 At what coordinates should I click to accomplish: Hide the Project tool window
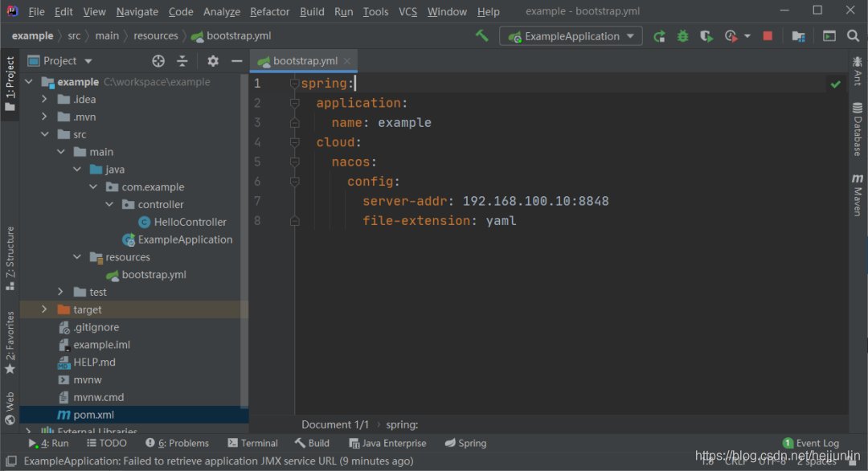point(237,61)
